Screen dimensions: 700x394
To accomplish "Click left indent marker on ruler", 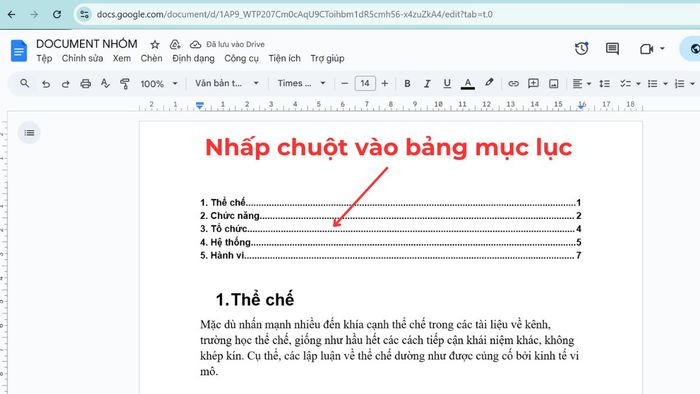I will click(x=200, y=106).
